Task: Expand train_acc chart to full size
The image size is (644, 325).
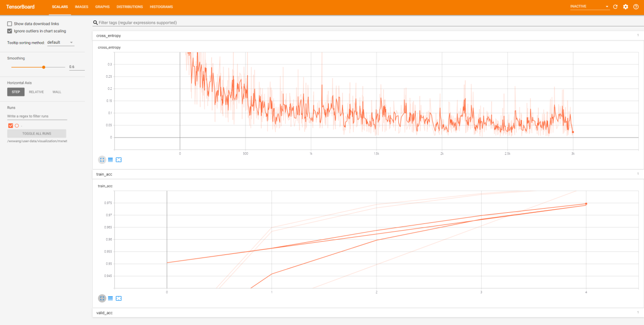Action: click(x=102, y=298)
